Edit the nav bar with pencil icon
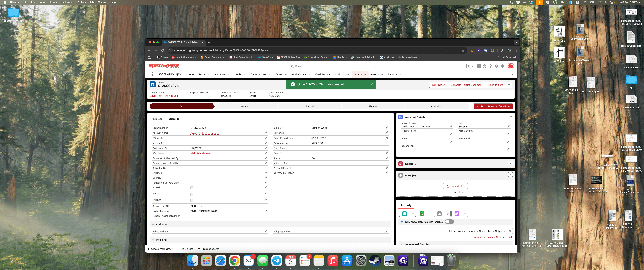Viewport: 644px width, 270px height. [513, 74]
